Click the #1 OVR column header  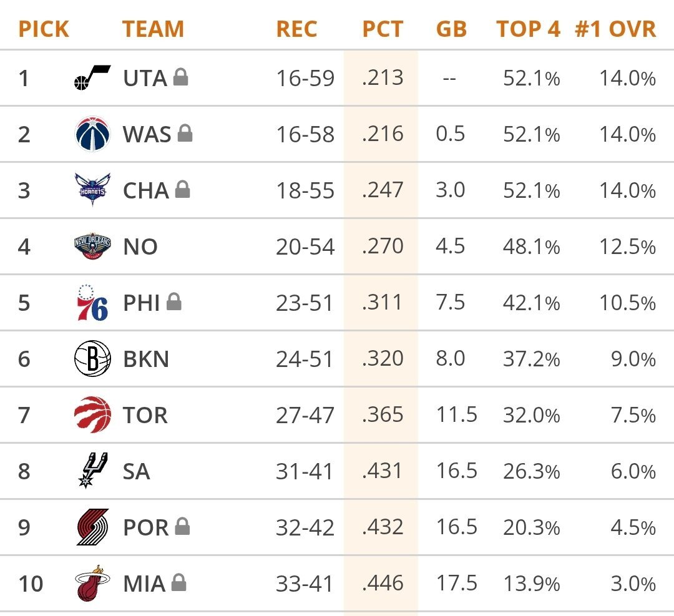coord(615,29)
